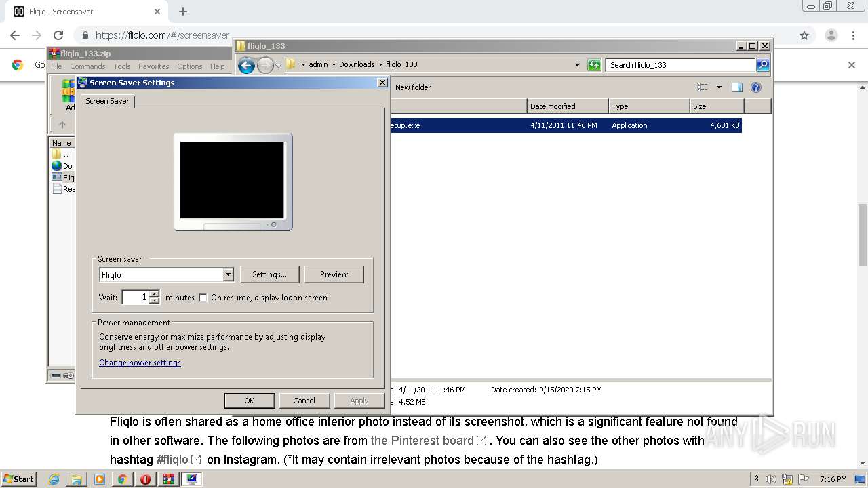Open the address bar history dropdown
The width and height of the screenshot is (868, 488).
pyautogui.click(x=577, y=65)
